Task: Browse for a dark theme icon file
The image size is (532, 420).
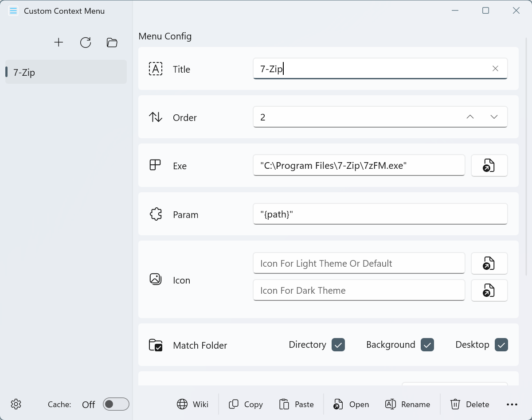Action: click(x=489, y=290)
